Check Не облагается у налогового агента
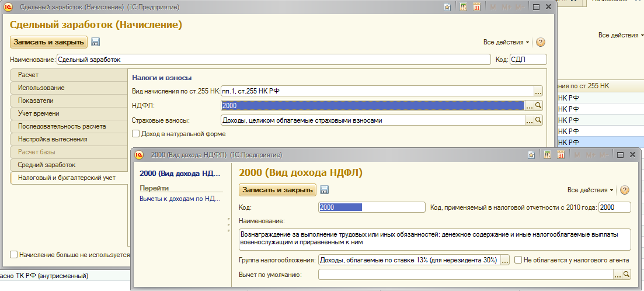The width and height of the screenshot is (644, 291). 518,260
